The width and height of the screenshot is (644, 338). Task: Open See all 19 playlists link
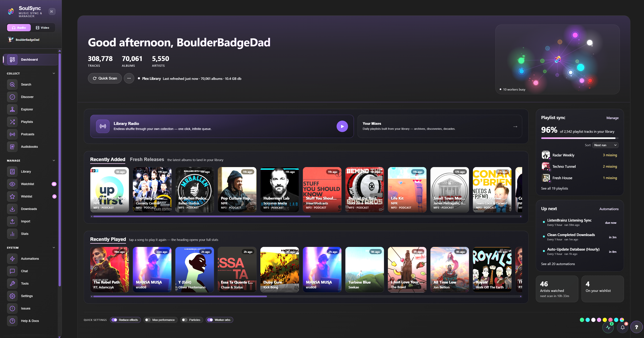point(554,189)
